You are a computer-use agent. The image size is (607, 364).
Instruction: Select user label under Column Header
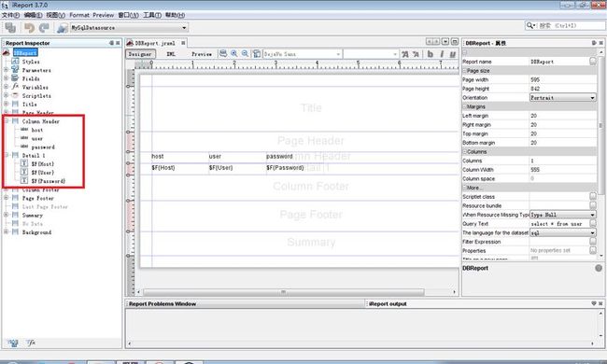pyautogui.click(x=37, y=138)
